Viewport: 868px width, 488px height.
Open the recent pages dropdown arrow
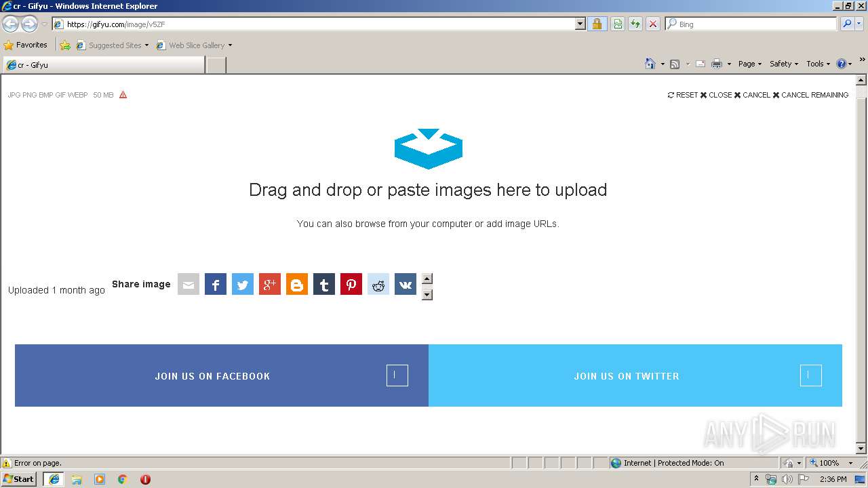click(x=44, y=24)
